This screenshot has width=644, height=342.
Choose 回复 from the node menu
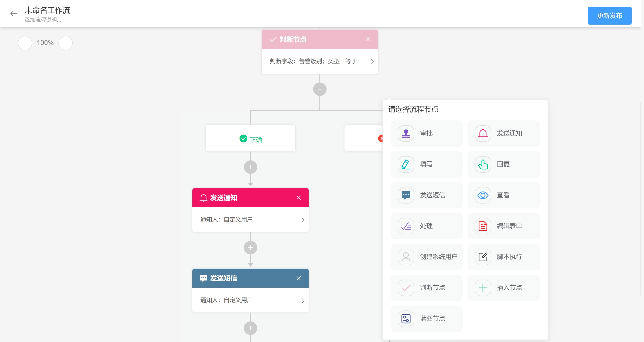pos(504,164)
